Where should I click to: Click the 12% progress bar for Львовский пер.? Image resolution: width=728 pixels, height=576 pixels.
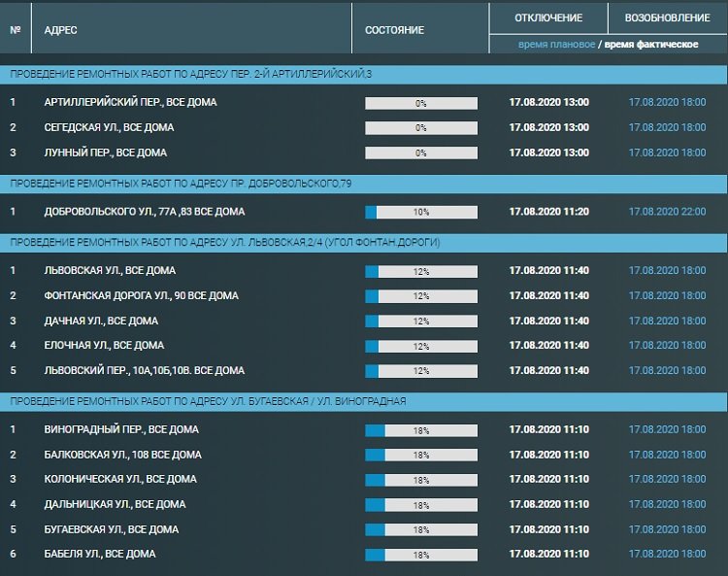click(x=421, y=371)
